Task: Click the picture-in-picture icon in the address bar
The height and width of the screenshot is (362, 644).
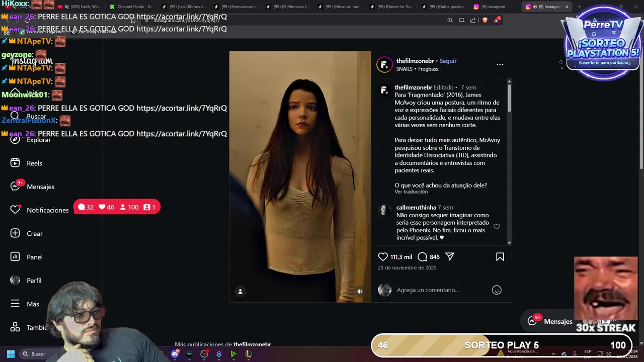Action: (x=461, y=20)
